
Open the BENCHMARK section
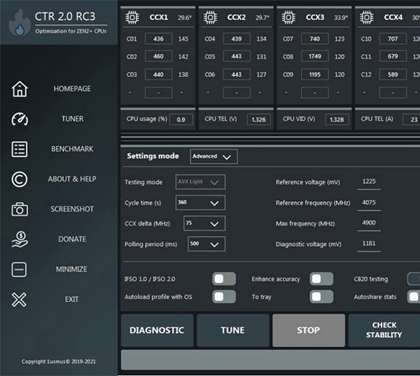tap(72, 149)
